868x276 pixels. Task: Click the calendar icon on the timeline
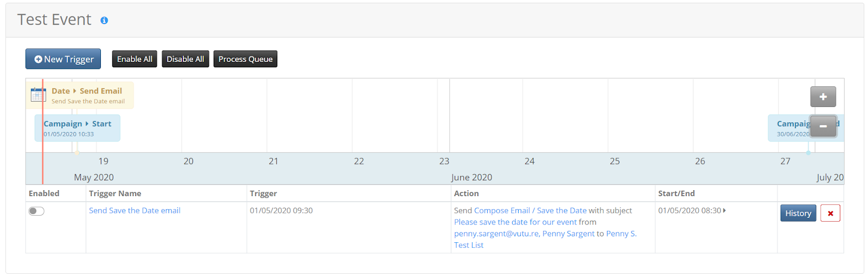pos(39,95)
